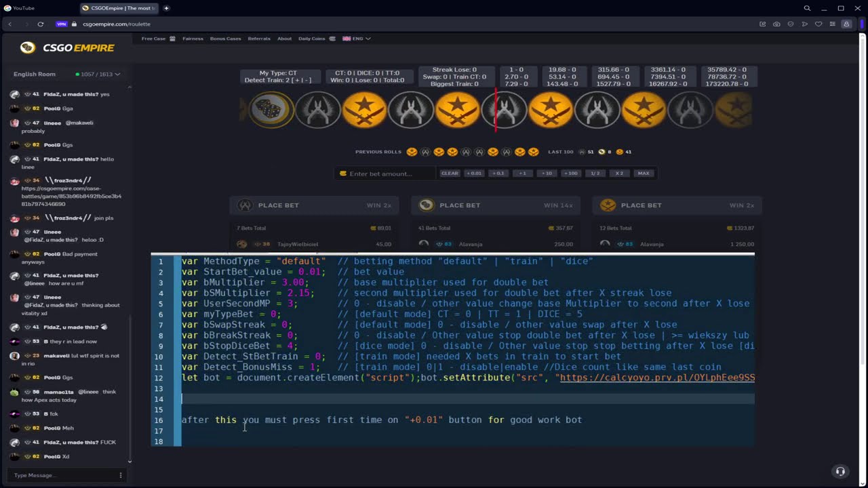Click the snapshot camera icon in browser toolbar
This screenshot has height=488, width=868.
(776, 24)
